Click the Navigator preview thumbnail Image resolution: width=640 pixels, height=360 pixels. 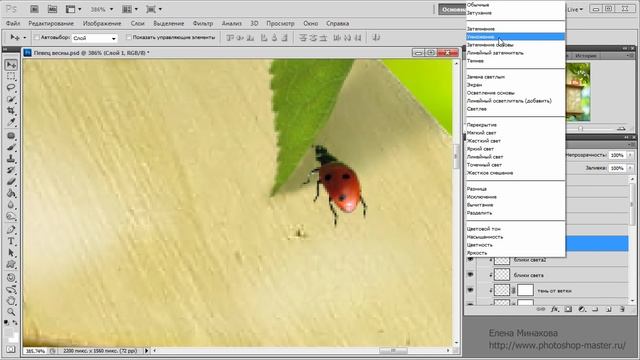coord(578,92)
